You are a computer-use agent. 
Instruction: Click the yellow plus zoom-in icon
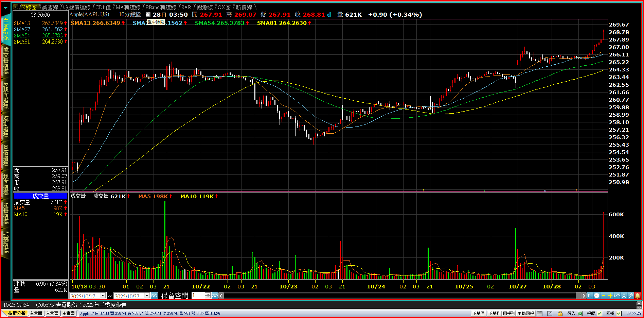point(610,296)
